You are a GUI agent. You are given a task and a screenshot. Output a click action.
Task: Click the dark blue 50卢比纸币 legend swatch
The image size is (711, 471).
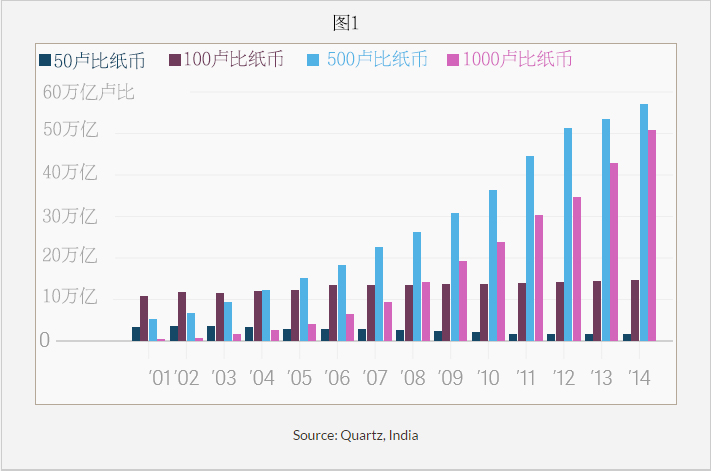[45, 60]
